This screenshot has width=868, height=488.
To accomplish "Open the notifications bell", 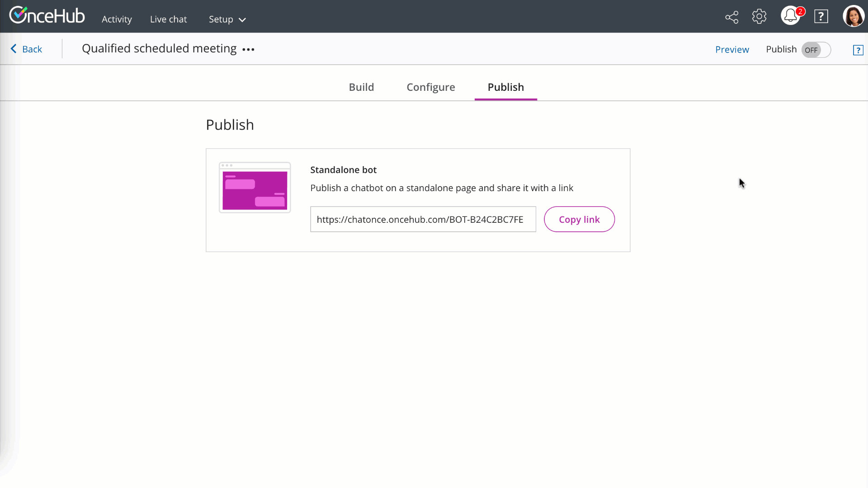I will click(x=790, y=16).
